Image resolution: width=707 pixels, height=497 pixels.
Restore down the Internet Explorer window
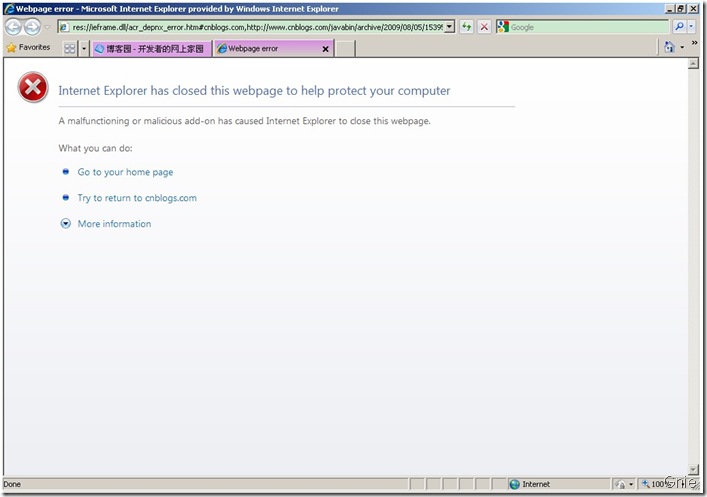(681, 9)
